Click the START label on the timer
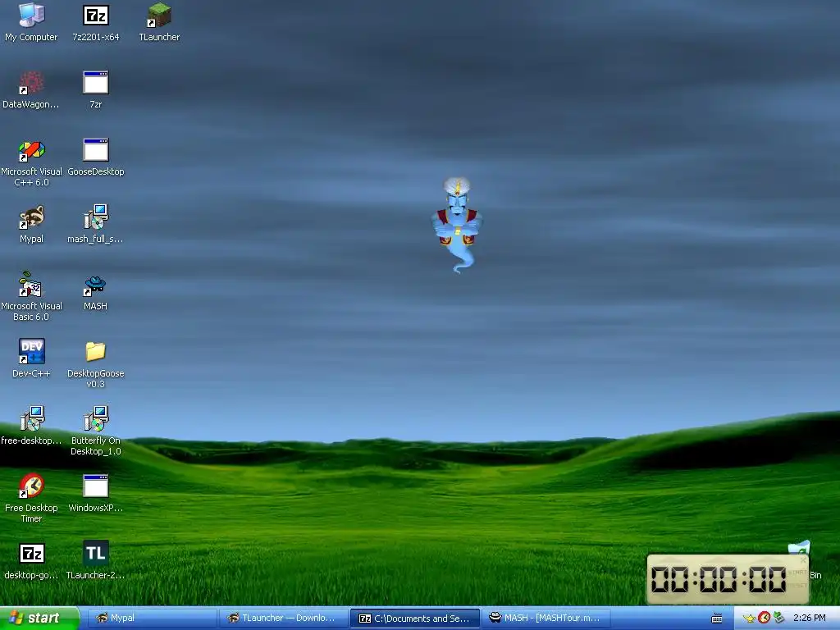The width and height of the screenshot is (840, 630). point(797,573)
